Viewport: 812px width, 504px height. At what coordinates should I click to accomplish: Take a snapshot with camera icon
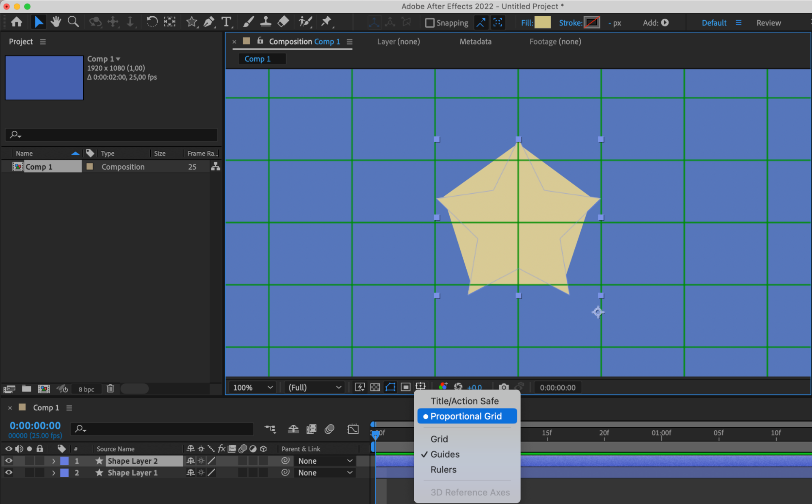click(504, 387)
